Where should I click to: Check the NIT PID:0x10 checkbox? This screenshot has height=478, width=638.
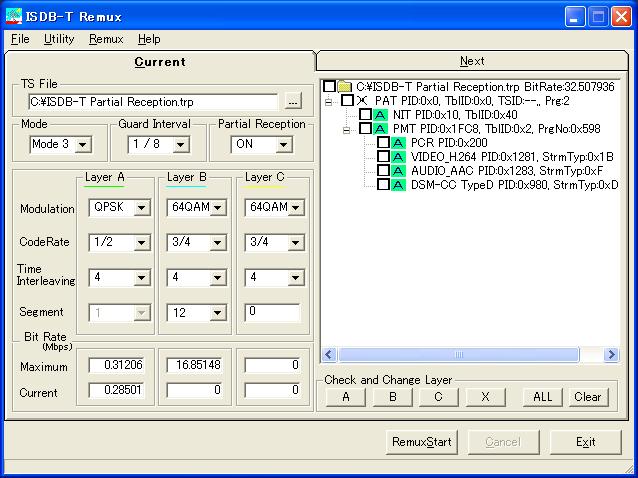click(365, 115)
